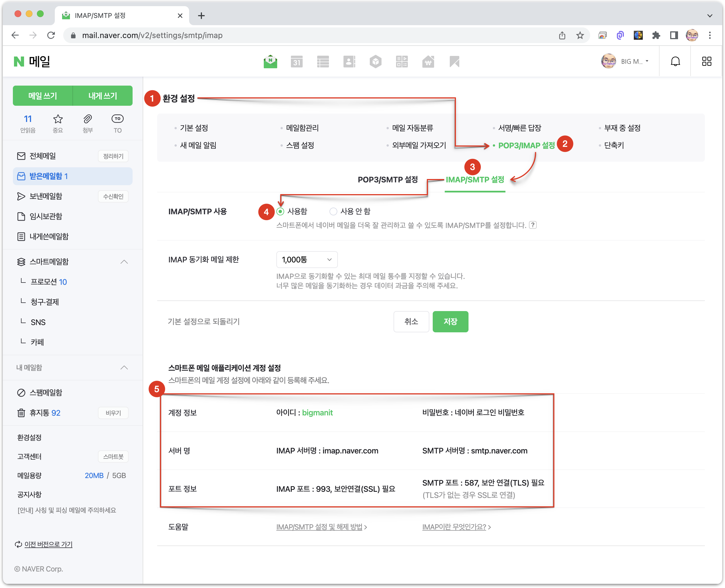Toggle the browser side panel icon

pos(674,35)
